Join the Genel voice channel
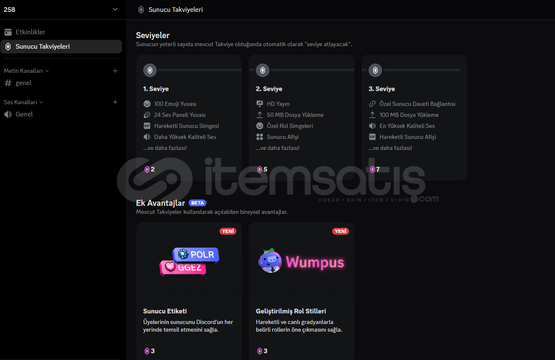The image size is (555, 360). tap(61, 114)
